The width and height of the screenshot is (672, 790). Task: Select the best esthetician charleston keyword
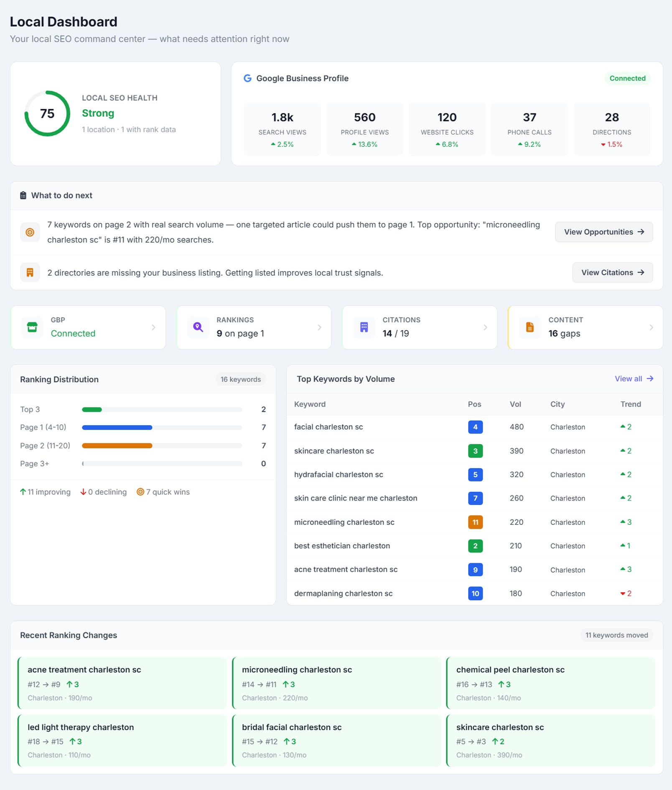click(475, 546)
